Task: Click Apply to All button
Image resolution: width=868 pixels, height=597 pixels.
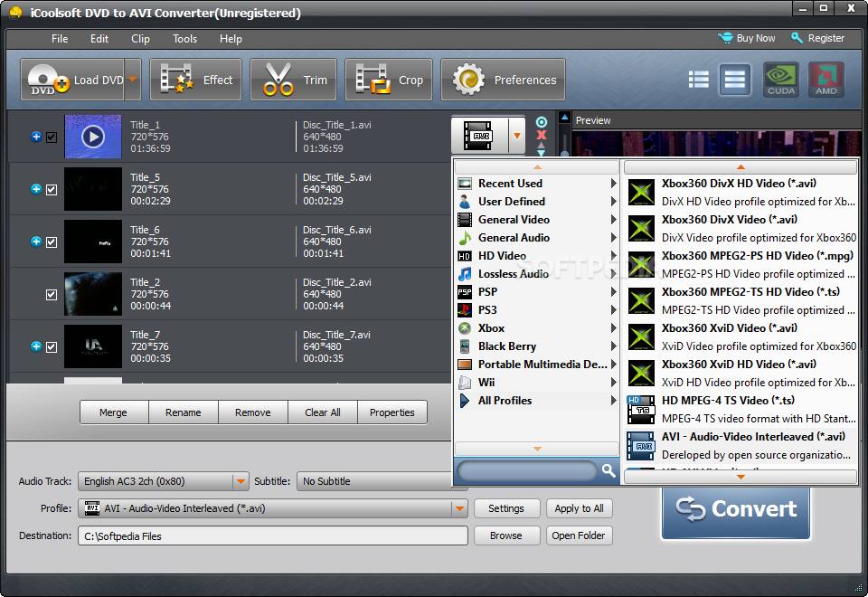Action: 579,508
